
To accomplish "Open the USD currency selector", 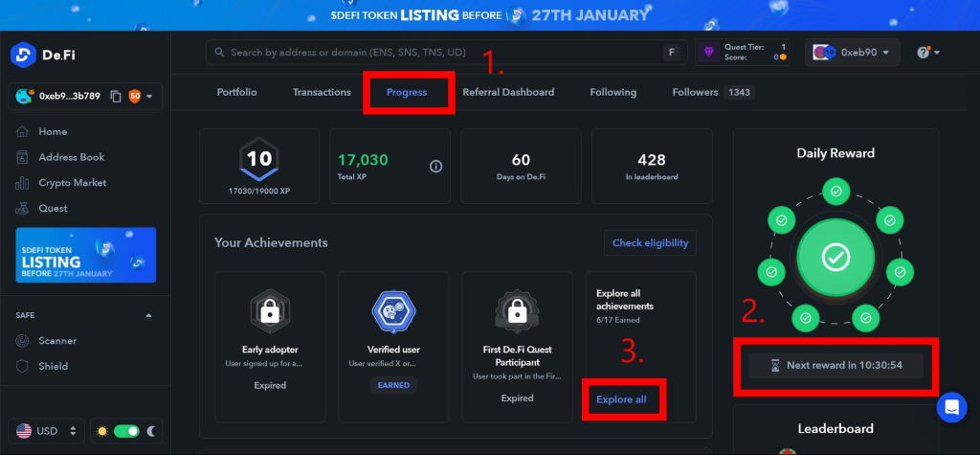I will click(44, 431).
